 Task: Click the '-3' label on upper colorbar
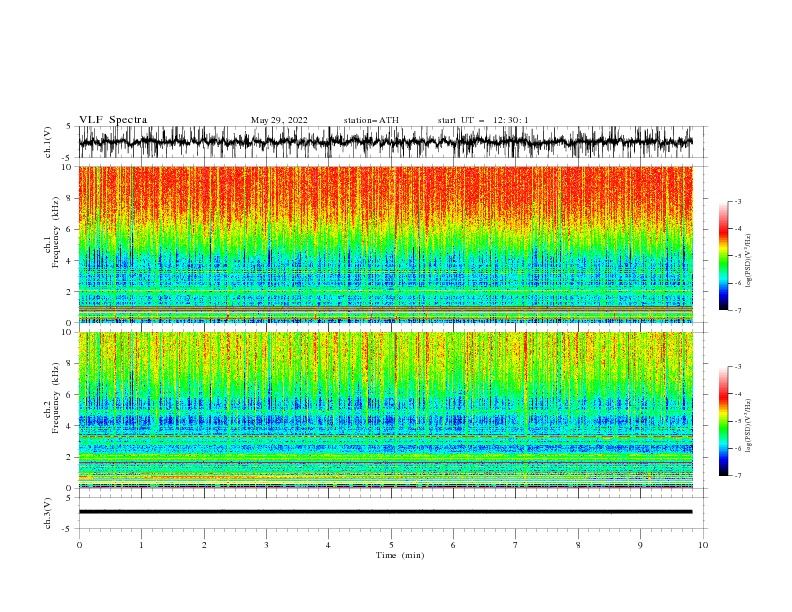pyautogui.click(x=738, y=201)
